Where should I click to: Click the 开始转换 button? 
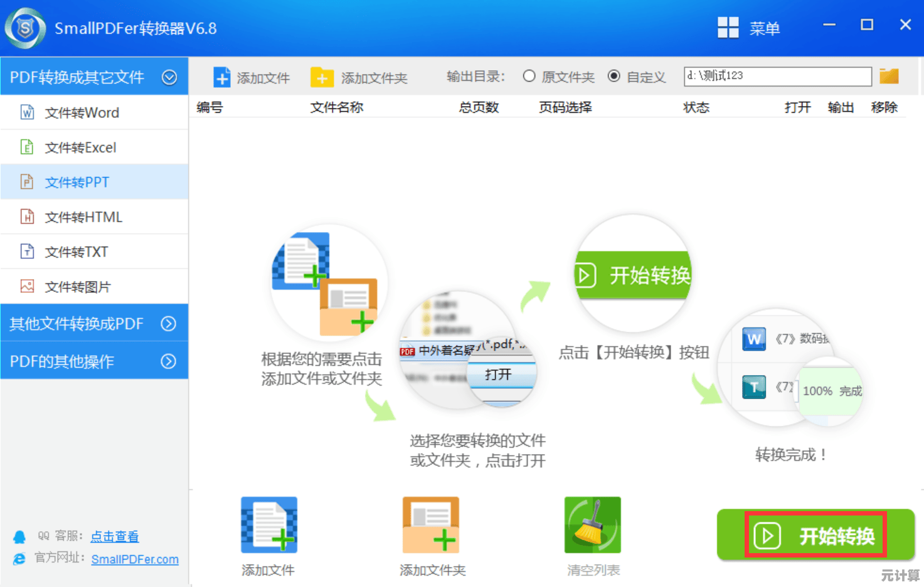coord(815,535)
